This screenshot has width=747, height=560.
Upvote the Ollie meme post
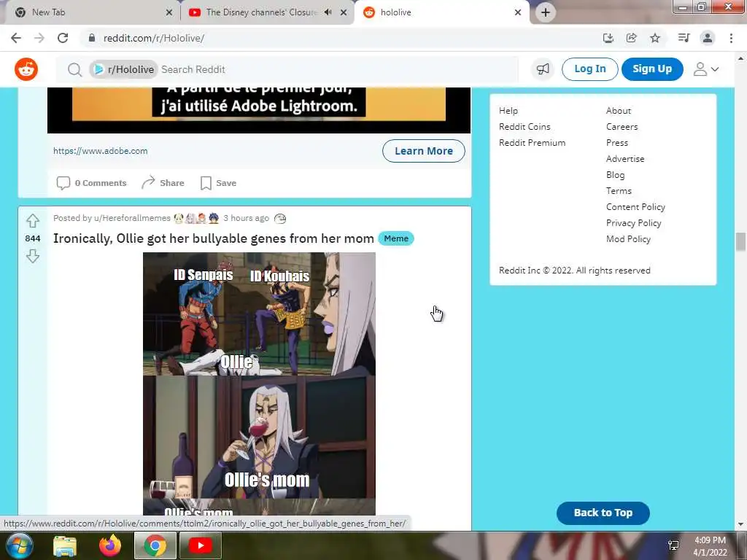tap(32, 220)
